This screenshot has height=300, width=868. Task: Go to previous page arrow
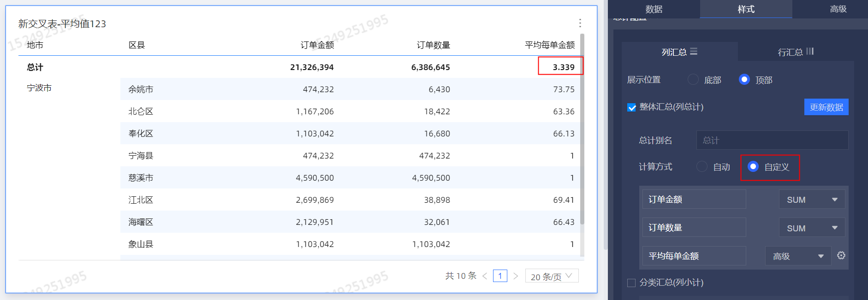point(485,276)
